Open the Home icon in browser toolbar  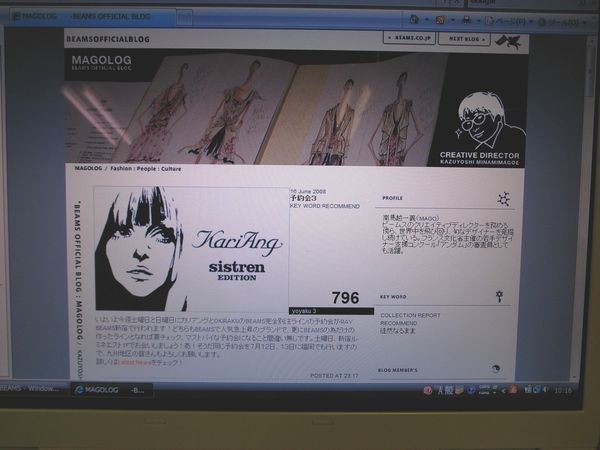coord(414,19)
